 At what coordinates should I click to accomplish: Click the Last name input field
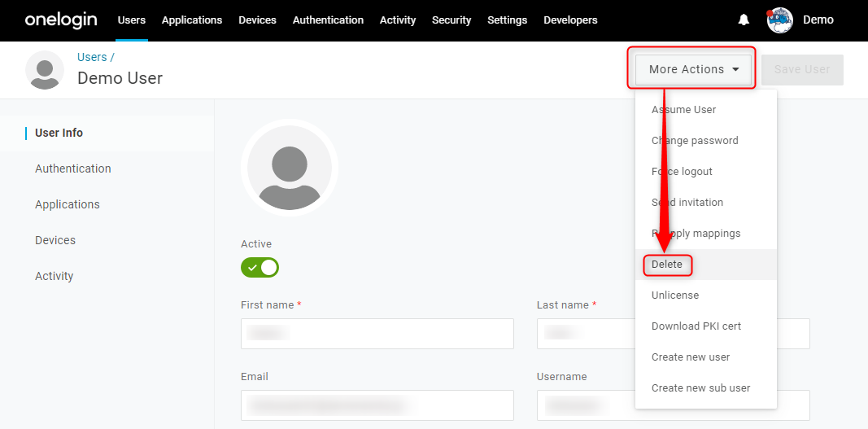(673, 334)
